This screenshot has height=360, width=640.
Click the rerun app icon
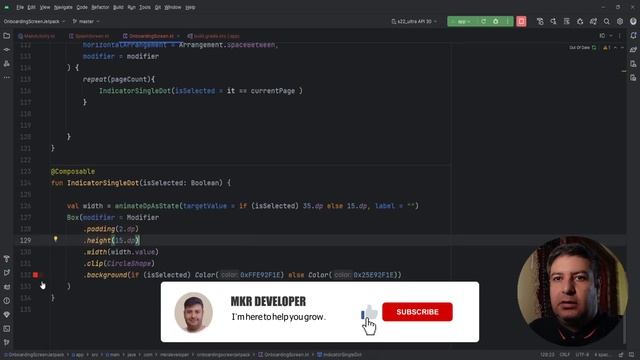(x=483, y=21)
